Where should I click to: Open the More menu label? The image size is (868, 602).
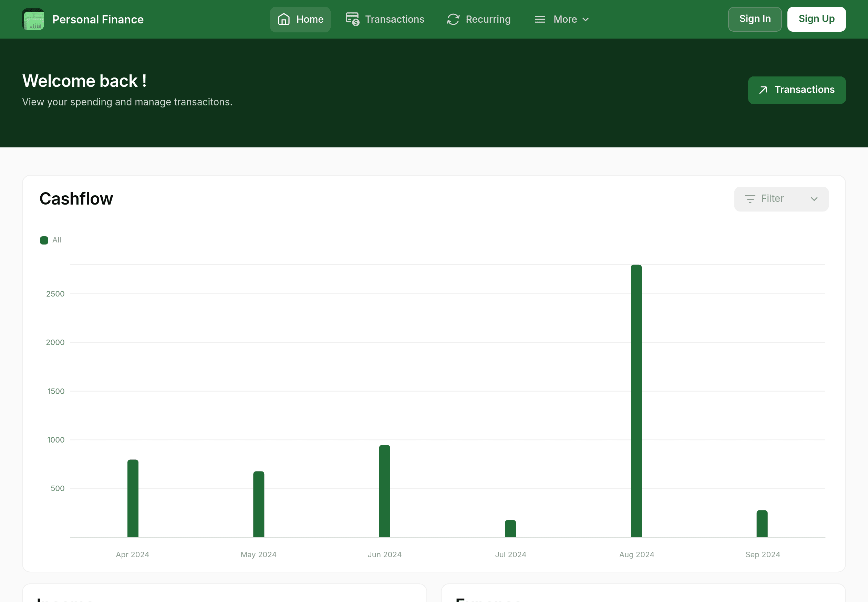[x=565, y=19]
